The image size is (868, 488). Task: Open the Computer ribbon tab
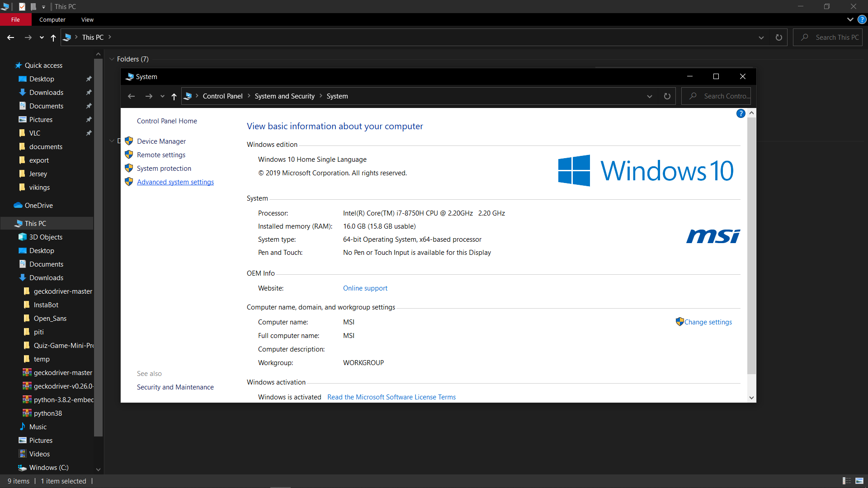[x=52, y=19]
